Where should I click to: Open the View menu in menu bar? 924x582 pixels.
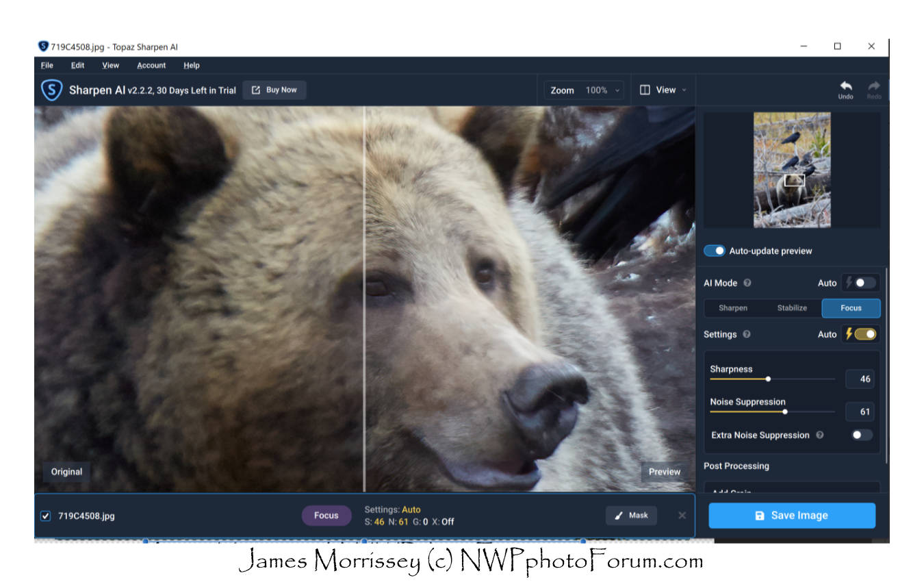tap(110, 65)
